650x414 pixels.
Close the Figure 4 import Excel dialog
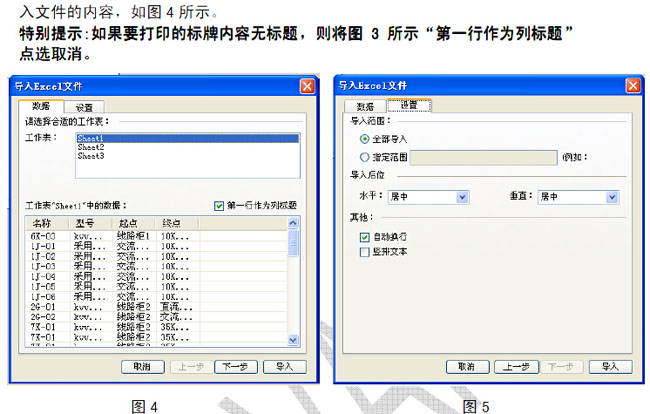(x=306, y=86)
